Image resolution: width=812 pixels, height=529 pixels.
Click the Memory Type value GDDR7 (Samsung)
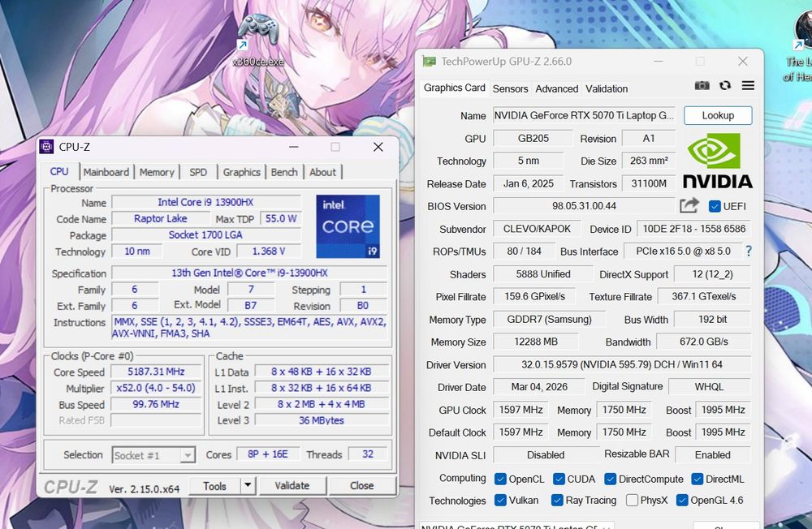549,320
